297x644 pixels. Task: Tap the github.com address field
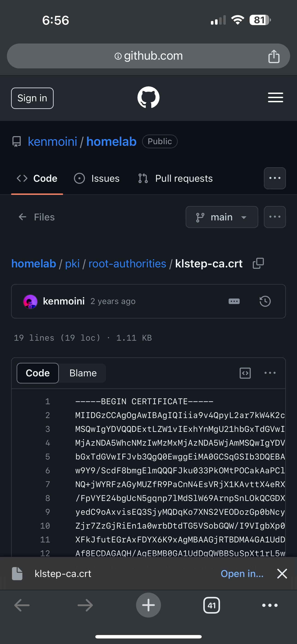click(x=148, y=56)
